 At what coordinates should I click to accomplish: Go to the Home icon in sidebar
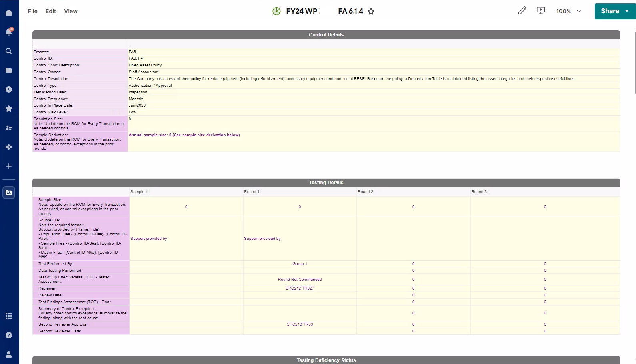click(9, 13)
